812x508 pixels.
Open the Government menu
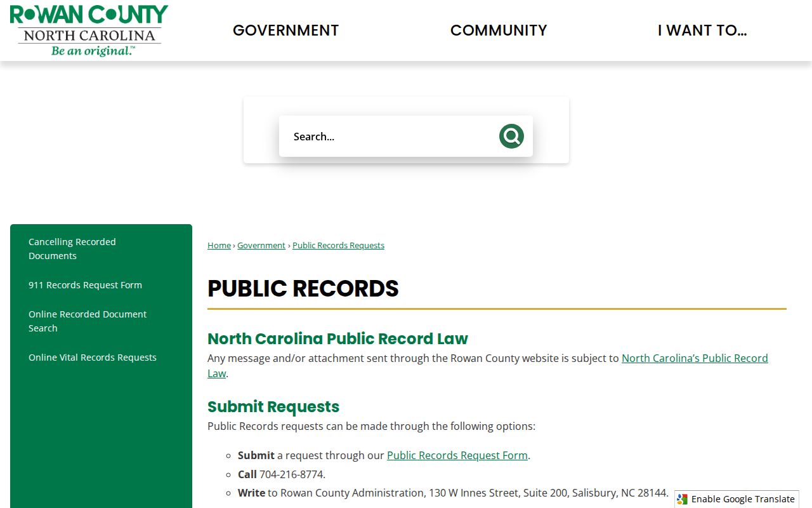click(x=285, y=30)
